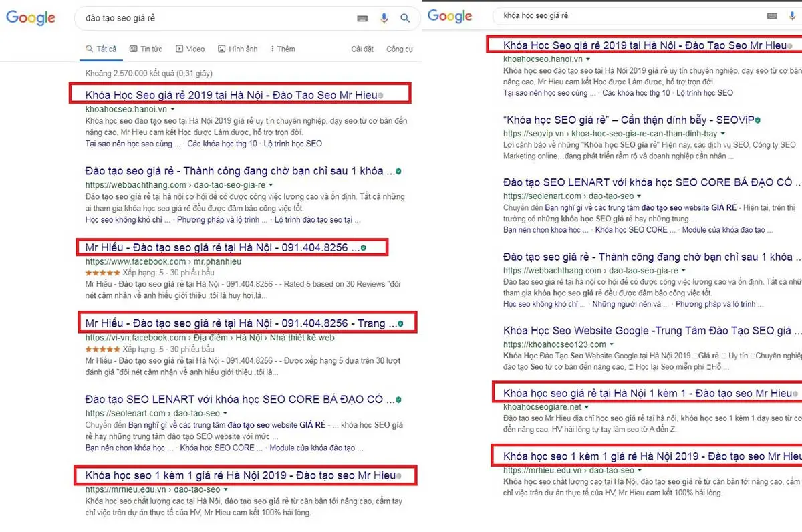Open the Thêm menu
The width and height of the screenshot is (802, 532).
[283, 49]
